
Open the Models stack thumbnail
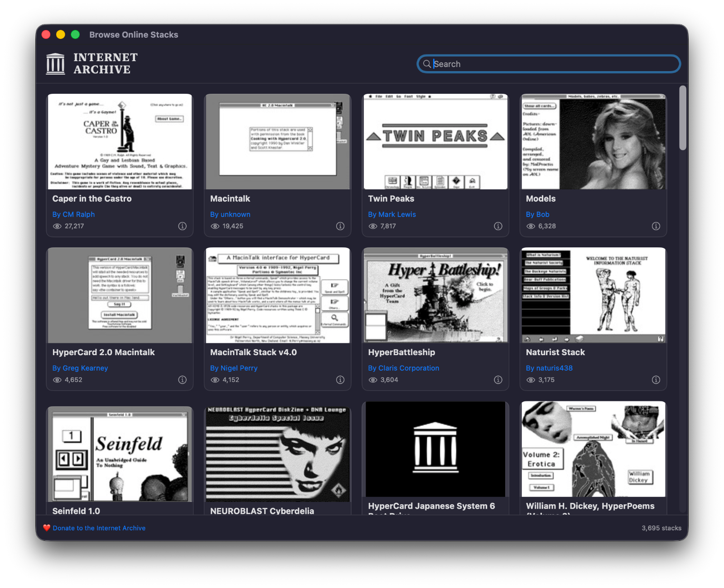coord(594,142)
